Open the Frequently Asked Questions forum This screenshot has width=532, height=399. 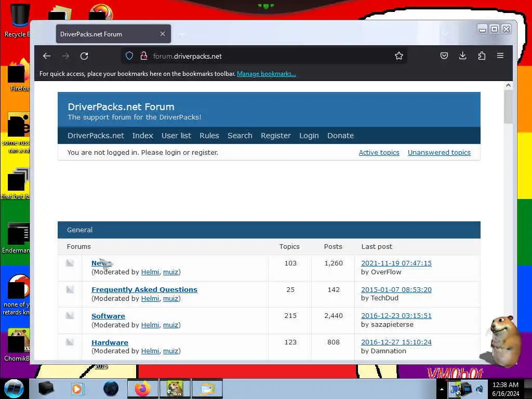click(144, 290)
